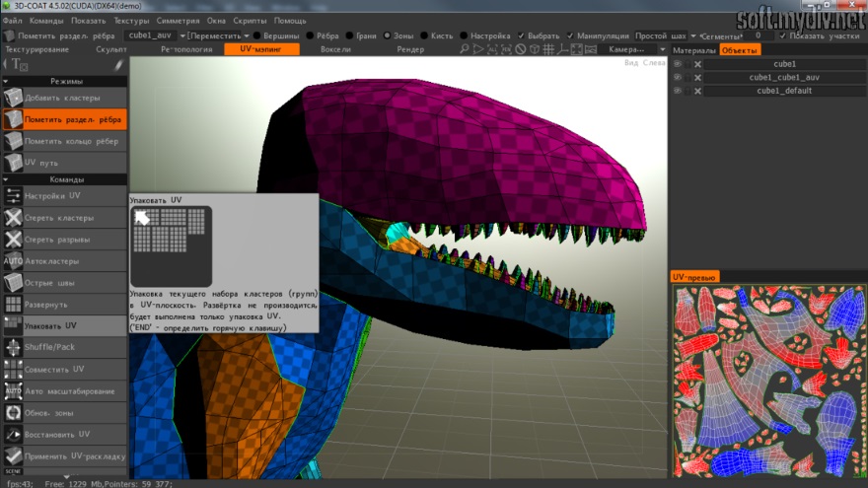Click the Обнов. зоны refresh icon
The image size is (868, 488).
tap(13, 412)
